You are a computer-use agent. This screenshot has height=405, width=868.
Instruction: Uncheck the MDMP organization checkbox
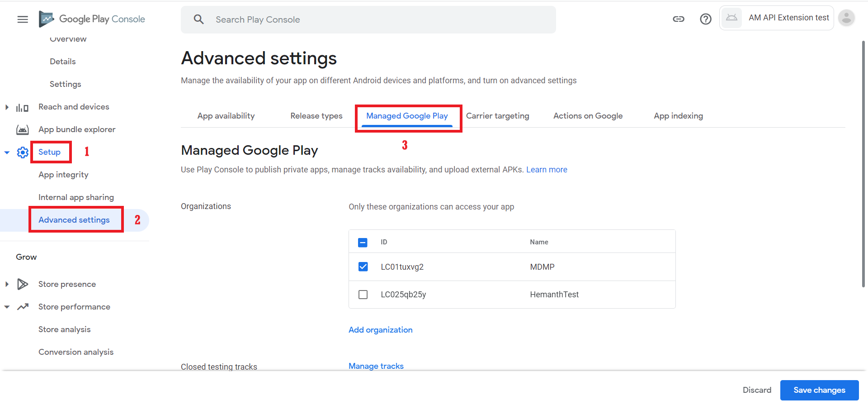(363, 267)
